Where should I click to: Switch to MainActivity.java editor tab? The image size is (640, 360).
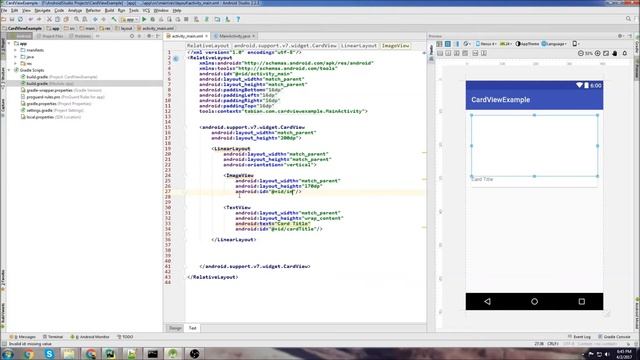(234, 36)
